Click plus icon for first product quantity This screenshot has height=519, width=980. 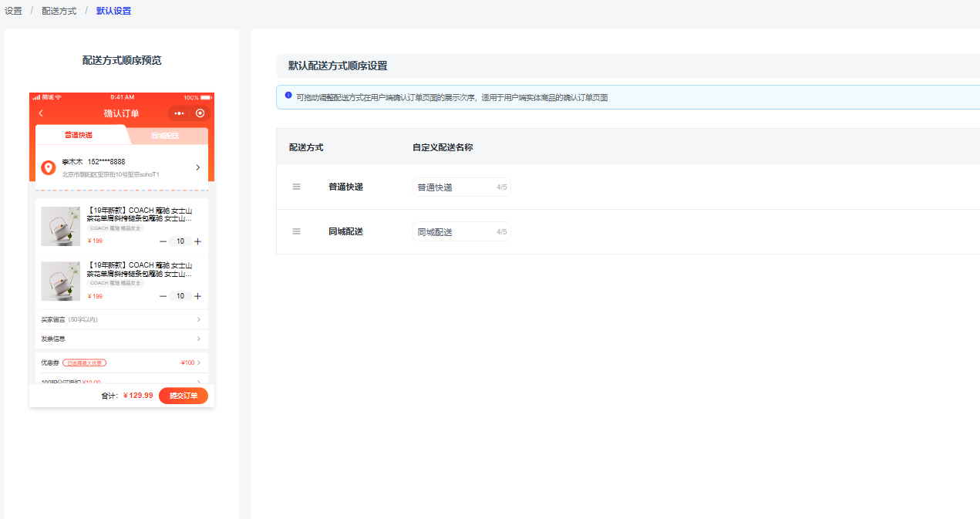pyautogui.click(x=198, y=241)
